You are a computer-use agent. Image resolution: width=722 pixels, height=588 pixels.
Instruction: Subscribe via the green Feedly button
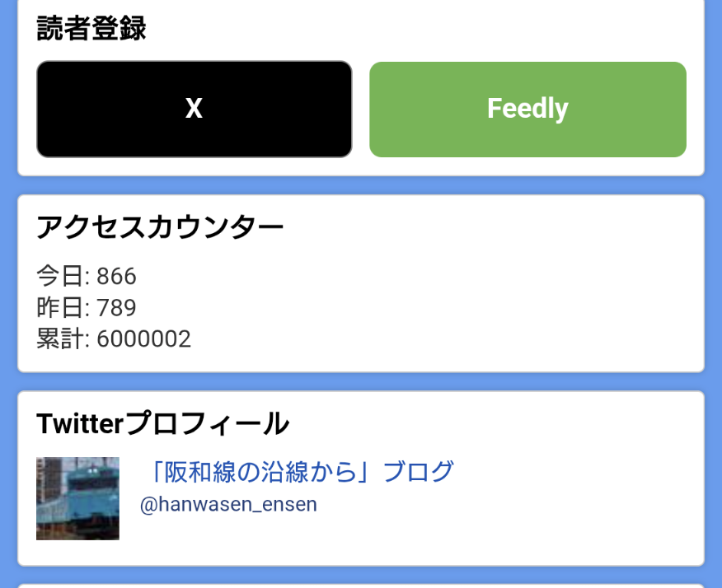point(527,109)
